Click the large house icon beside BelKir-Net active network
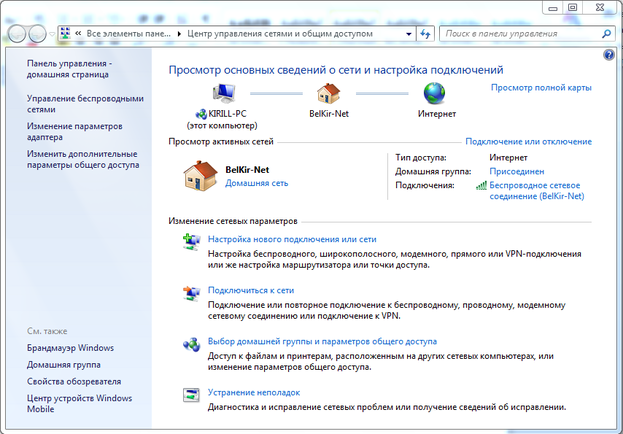This screenshot has width=623, height=434. click(201, 176)
